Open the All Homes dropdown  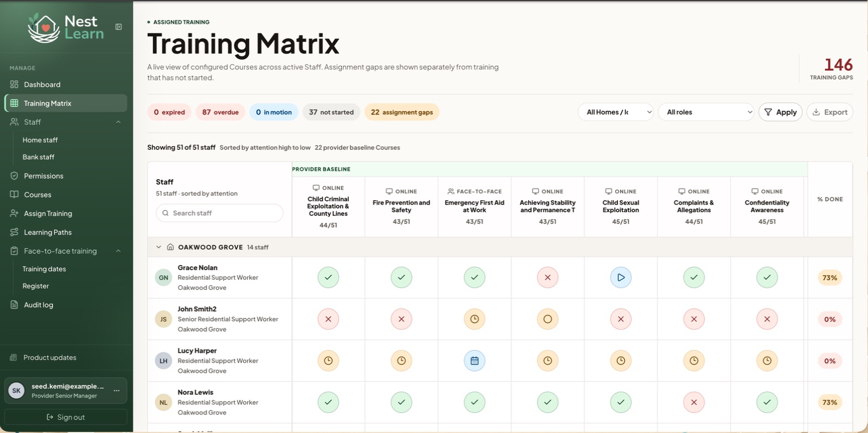616,112
